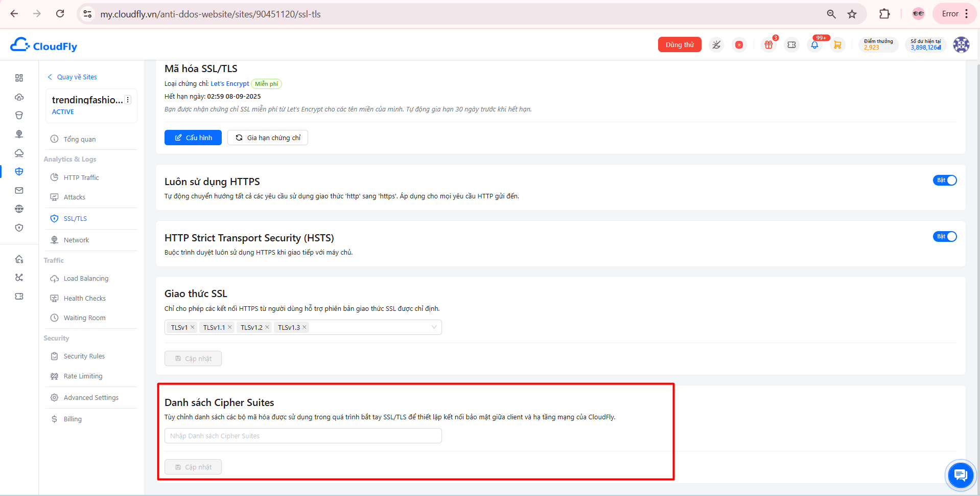Open the email envelope icon in left rail
Viewport: 980px width, 496px height.
[x=19, y=190]
